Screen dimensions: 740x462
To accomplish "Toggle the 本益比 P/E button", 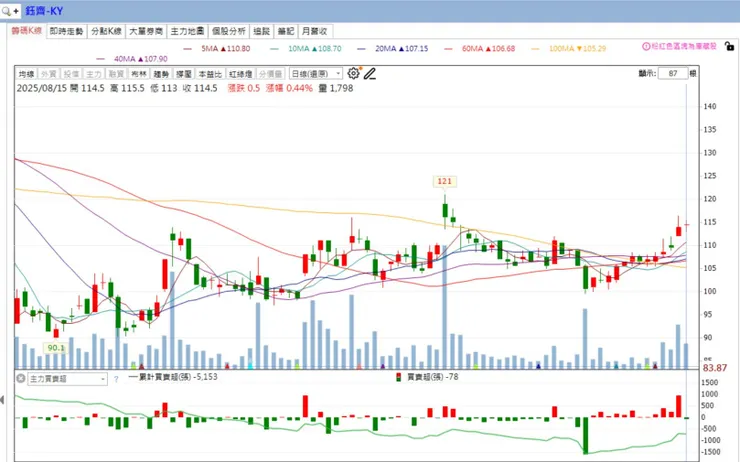I will (x=210, y=74).
